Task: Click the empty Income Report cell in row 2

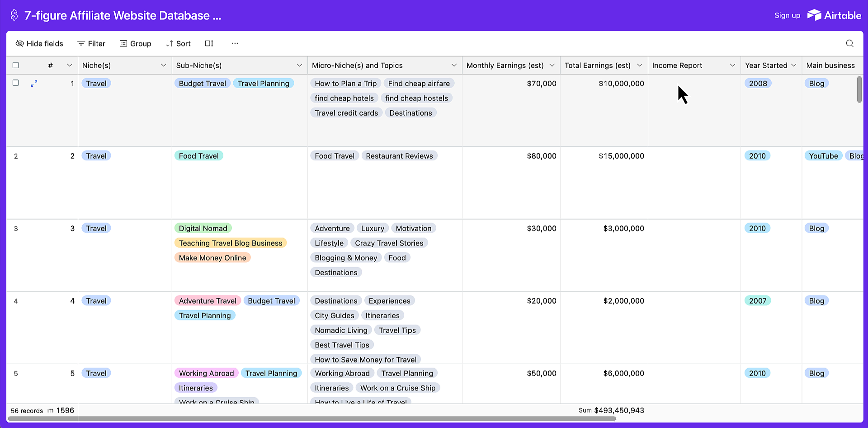Action: coord(694,183)
